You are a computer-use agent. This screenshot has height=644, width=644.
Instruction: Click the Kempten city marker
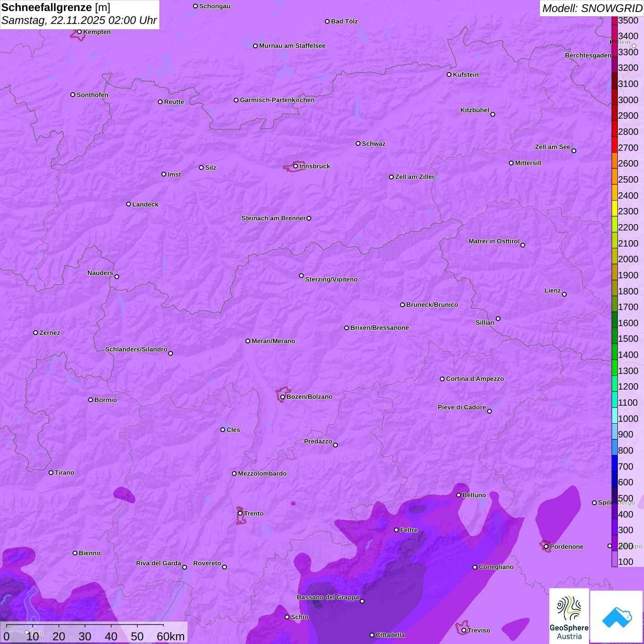tap(79, 32)
